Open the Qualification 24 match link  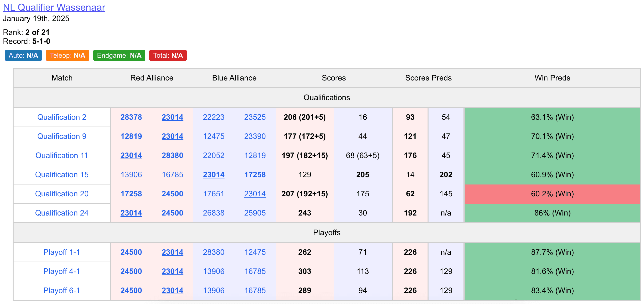(x=62, y=213)
